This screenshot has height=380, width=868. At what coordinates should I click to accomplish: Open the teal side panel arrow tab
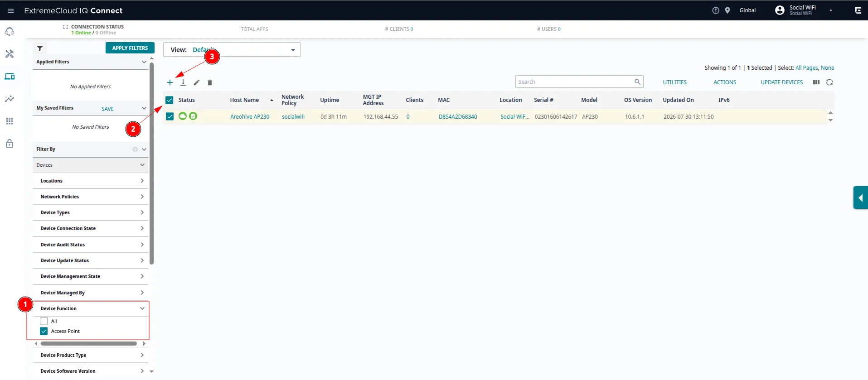pos(860,197)
